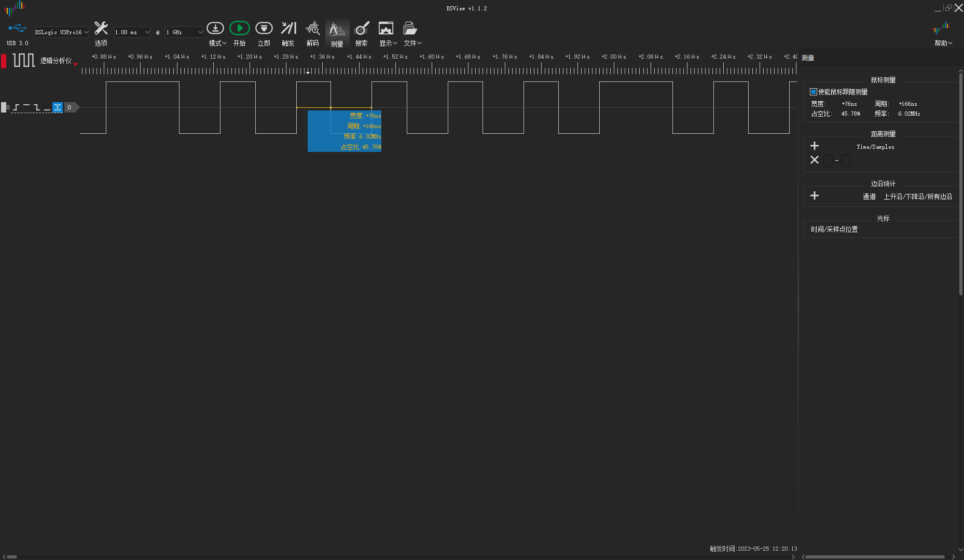
Task: Toggle the 测量 (Measure) panel icon
Action: pyautogui.click(x=337, y=29)
